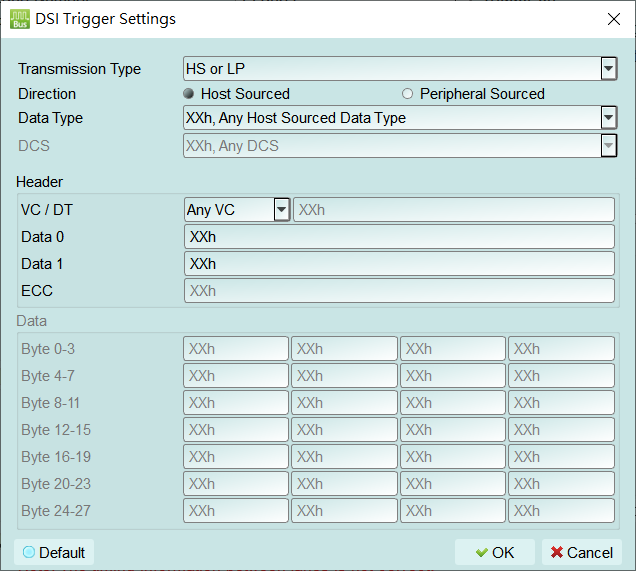Image resolution: width=636 pixels, height=571 pixels.
Task: Click the second field of Byte 4-7
Action: (344, 376)
